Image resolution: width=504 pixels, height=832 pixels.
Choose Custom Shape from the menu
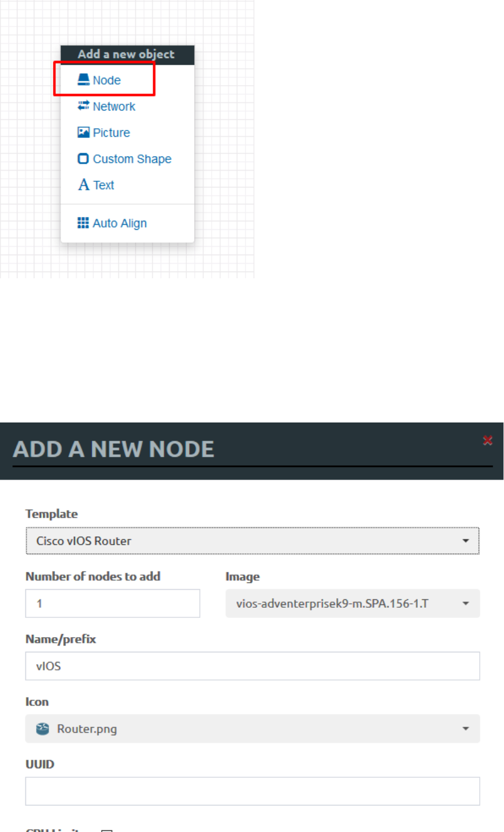(131, 159)
